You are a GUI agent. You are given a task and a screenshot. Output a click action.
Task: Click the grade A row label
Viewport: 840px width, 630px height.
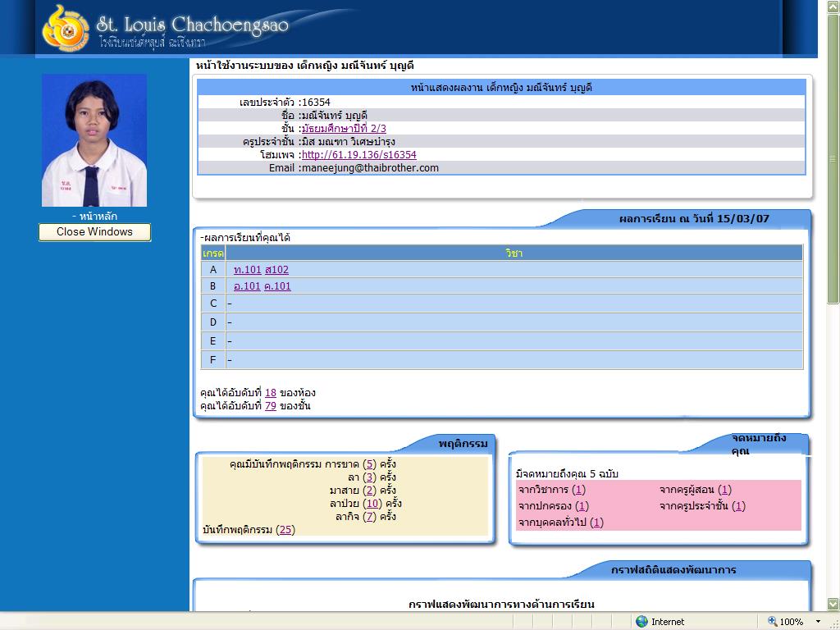(x=212, y=270)
